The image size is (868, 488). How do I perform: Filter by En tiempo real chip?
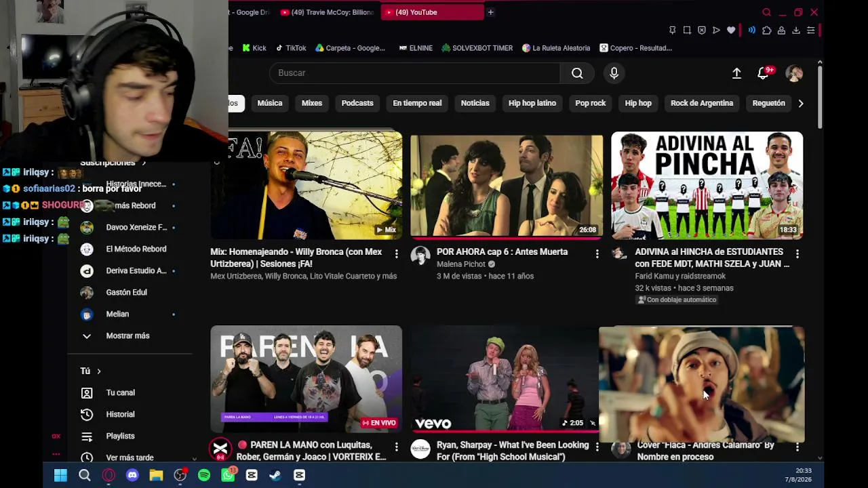pos(417,103)
